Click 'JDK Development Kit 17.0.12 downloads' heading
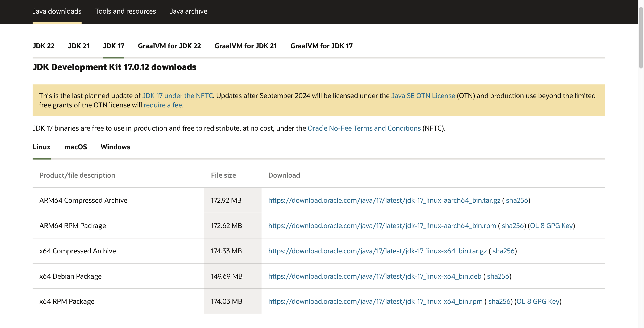 [114, 67]
